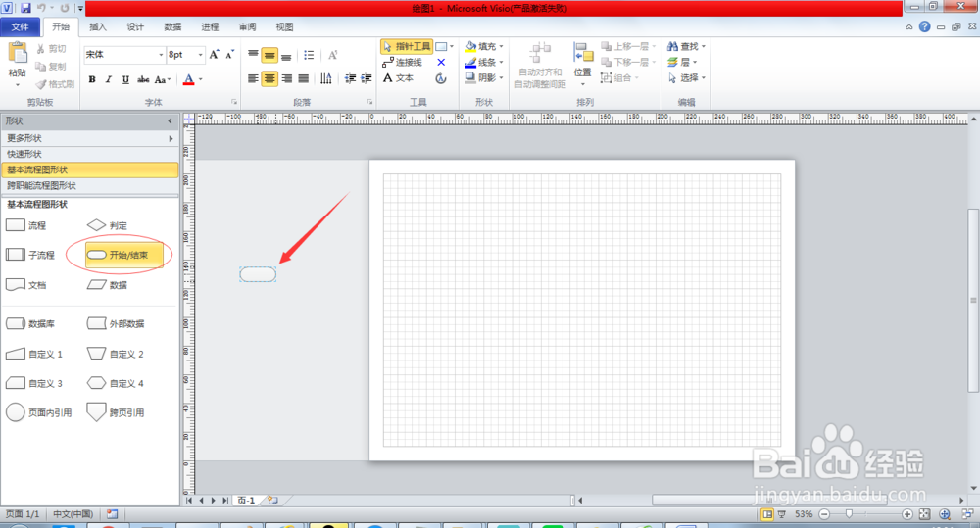The height and width of the screenshot is (528, 980).
Task: Toggle the 指针工具 pointer tool
Action: point(407,46)
